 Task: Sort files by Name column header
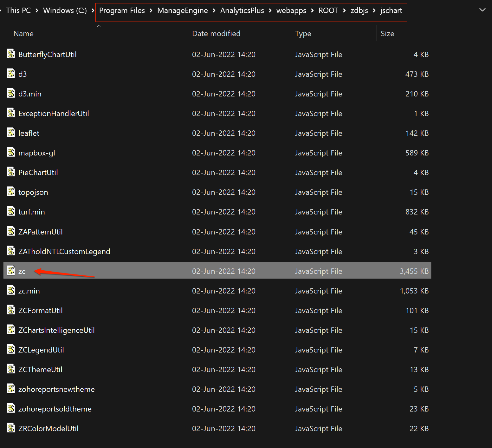(x=23, y=34)
